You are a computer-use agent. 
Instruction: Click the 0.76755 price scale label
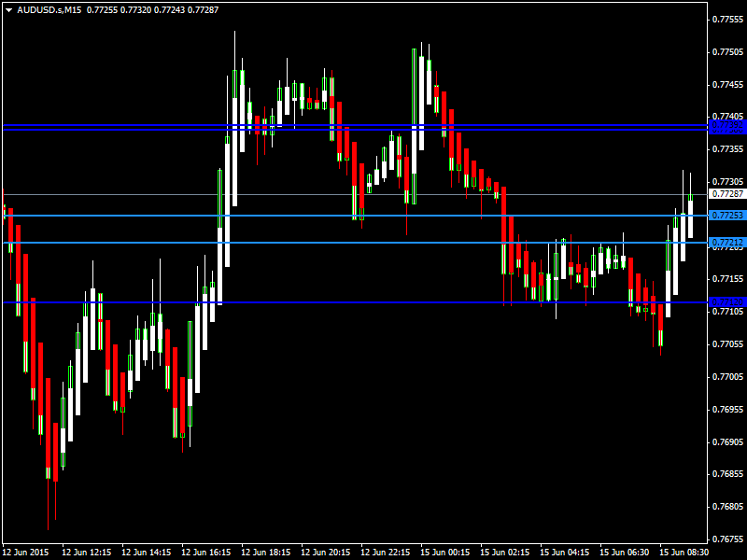tap(727, 539)
